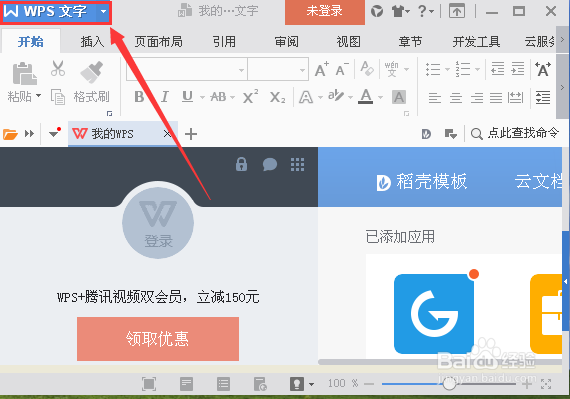This screenshot has height=399, width=570.
Task: Add new document tab with plus
Action: (191, 134)
